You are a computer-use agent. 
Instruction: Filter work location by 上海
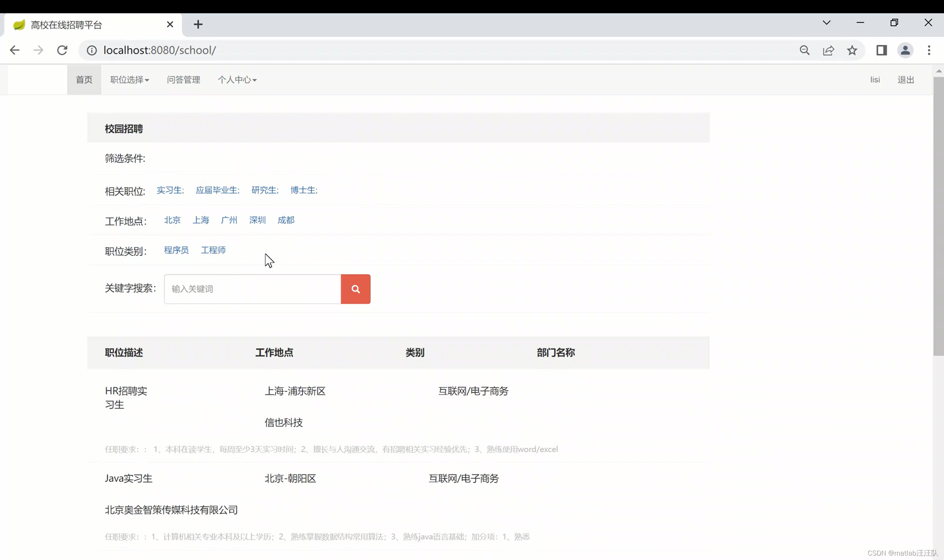coord(201,220)
